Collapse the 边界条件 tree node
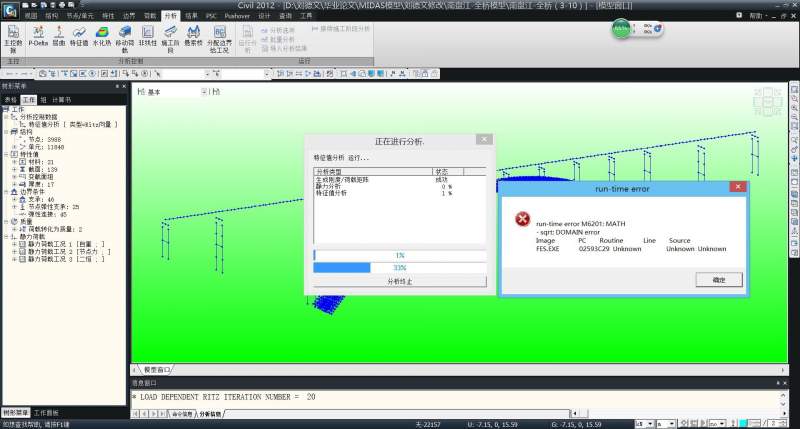The height and width of the screenshot is (429, 800). coord(6,192)
